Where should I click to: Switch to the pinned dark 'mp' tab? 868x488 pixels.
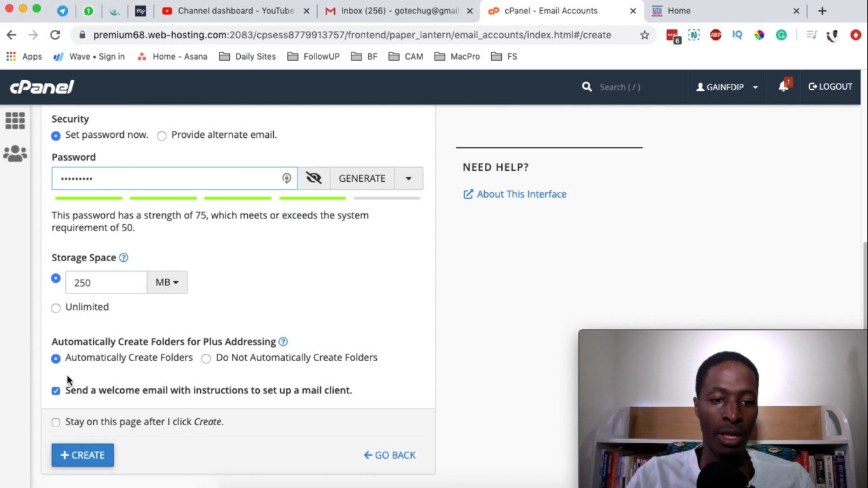point(140,11)
